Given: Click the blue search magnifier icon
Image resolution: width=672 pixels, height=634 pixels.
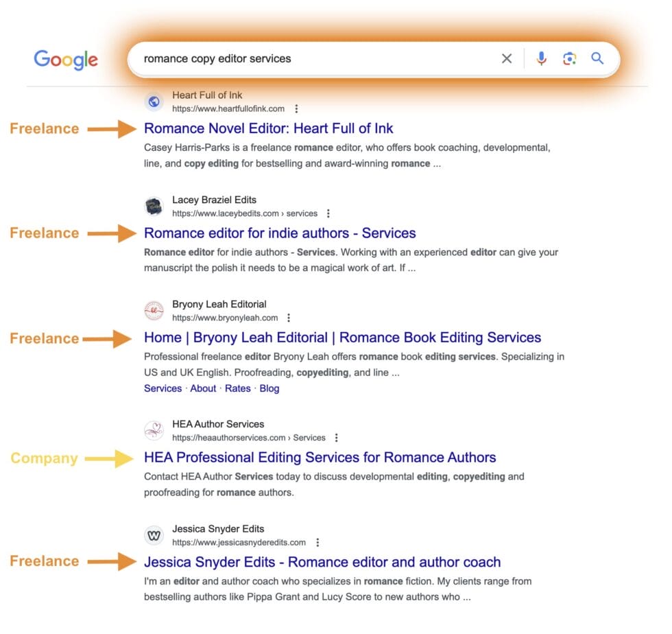Looking at the screenshot, I should (597, 59).
